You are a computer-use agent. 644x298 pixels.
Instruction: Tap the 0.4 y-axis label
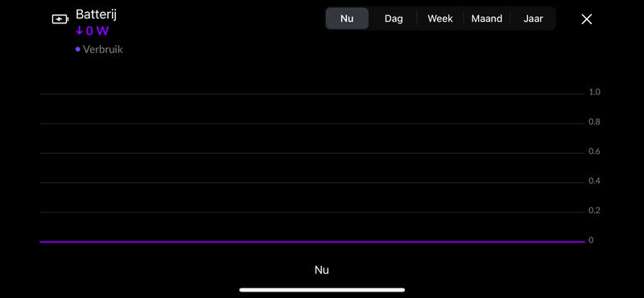click(594, 181)
